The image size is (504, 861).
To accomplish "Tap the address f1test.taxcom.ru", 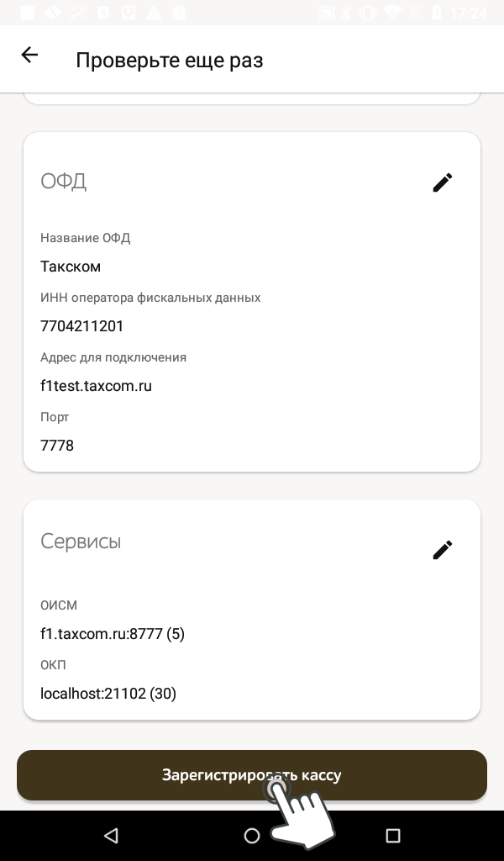I will [96, 386].
